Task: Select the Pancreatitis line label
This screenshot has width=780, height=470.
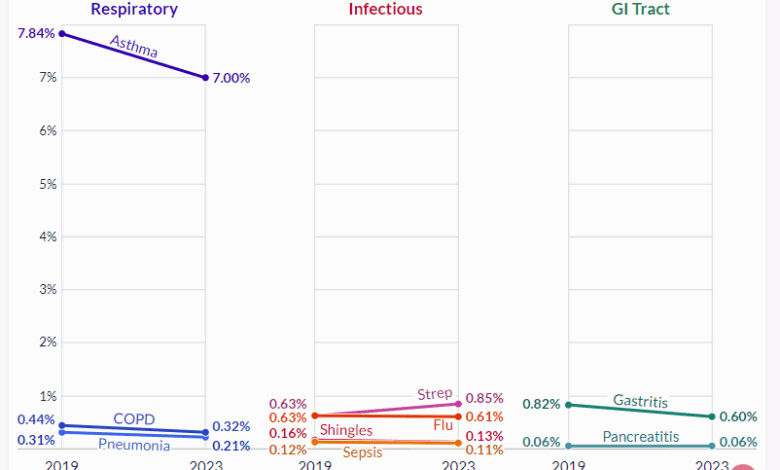Action: (640, 437)
